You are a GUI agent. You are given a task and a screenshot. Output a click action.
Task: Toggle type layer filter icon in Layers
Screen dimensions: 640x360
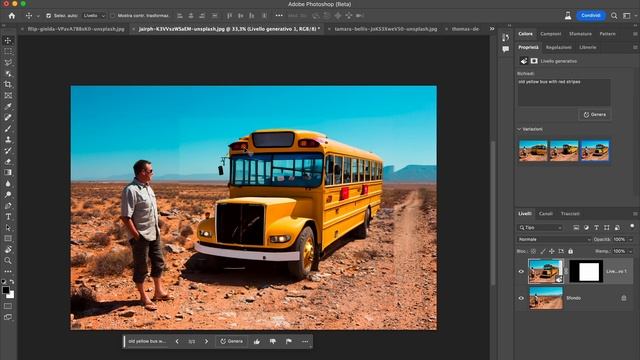click(x=596, y=227)
